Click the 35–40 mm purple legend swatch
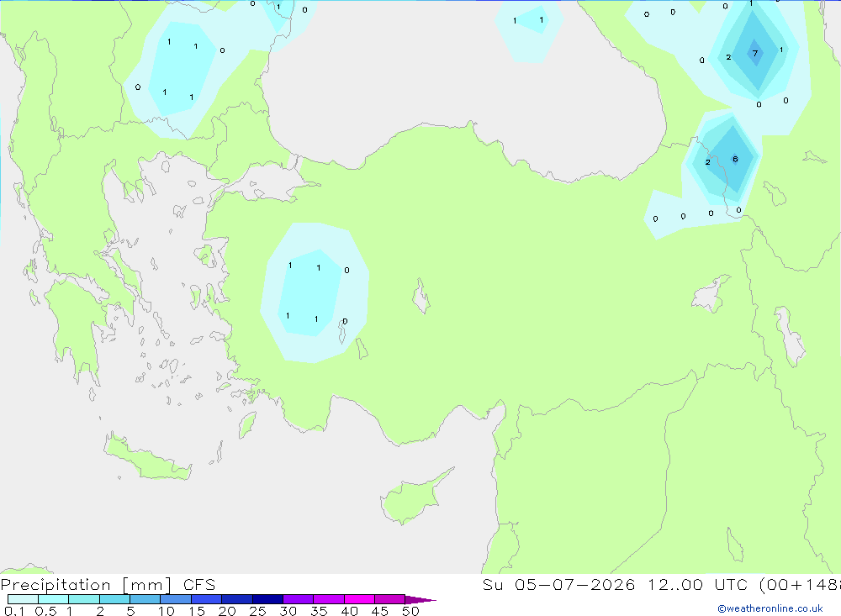The height and width of the screenshot is (616, 841). coord(329,599)
